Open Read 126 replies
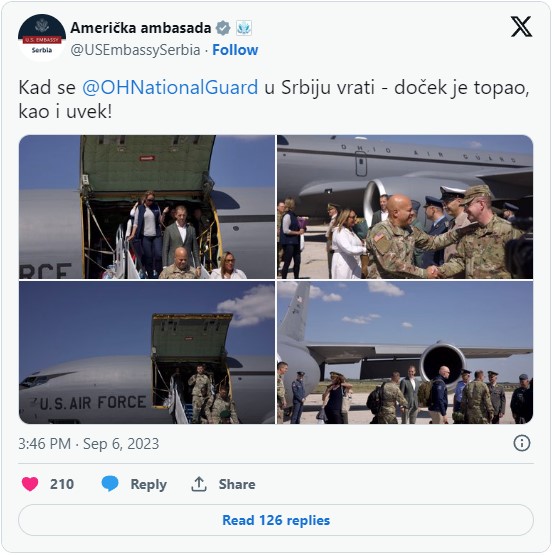555x556 pixels. click(x=276, y=521)
